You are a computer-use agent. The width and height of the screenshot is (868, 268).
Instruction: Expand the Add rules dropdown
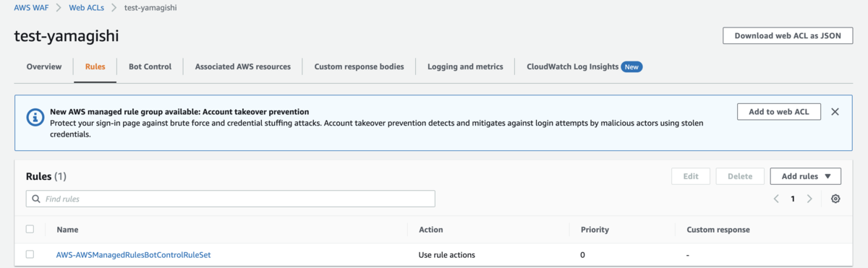click(806, 176)
